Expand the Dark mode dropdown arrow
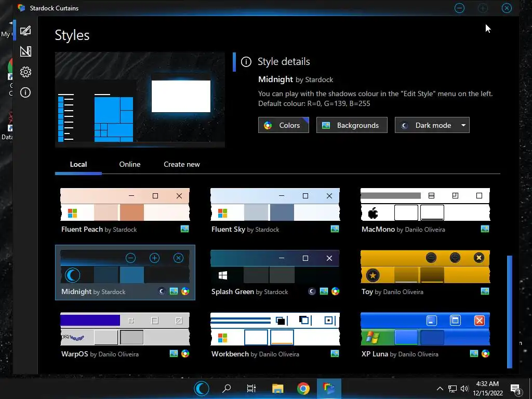Screen dimensions: 532x399 tap(463, 125)
